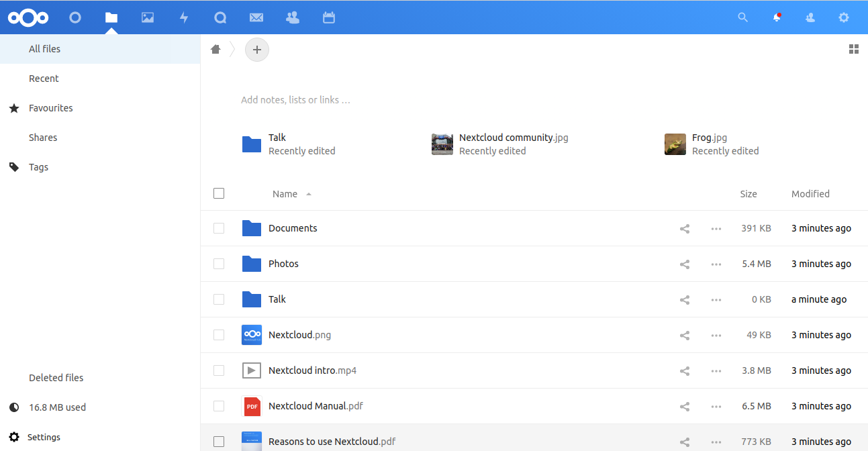
Task: Open the Calendar app icon
Action: coord(329,17)
